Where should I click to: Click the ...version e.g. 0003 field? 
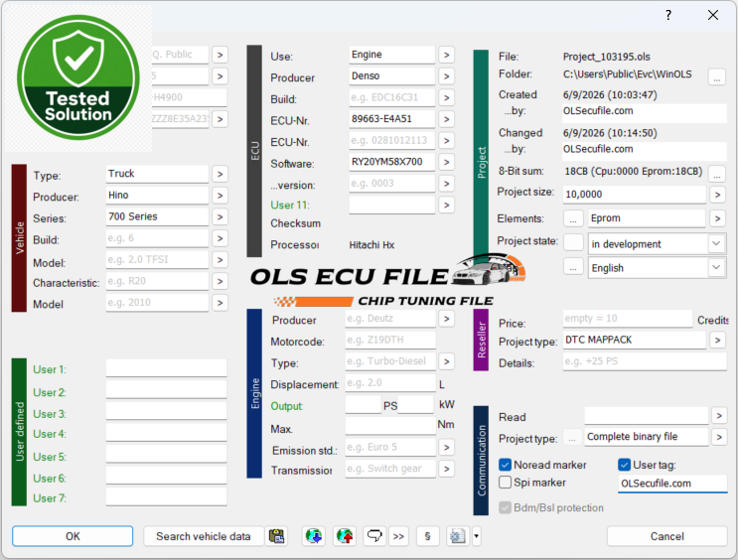coord(391,184)
